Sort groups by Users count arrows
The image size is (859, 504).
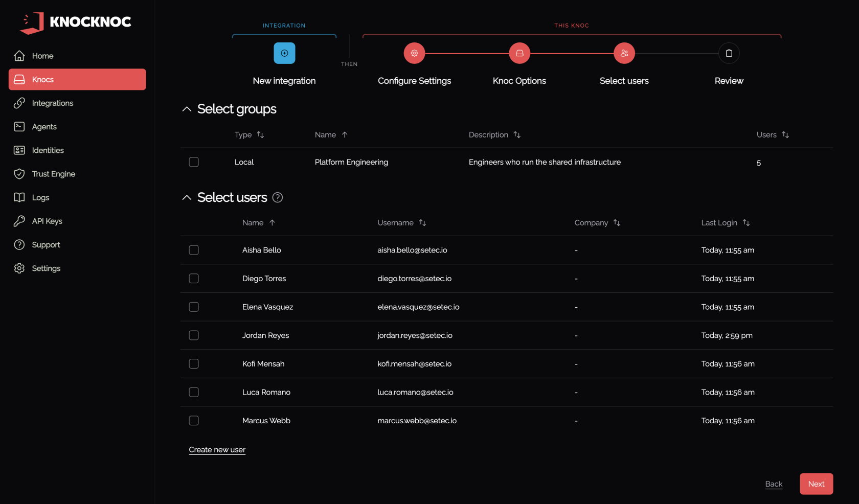click(x=785, y=134)
